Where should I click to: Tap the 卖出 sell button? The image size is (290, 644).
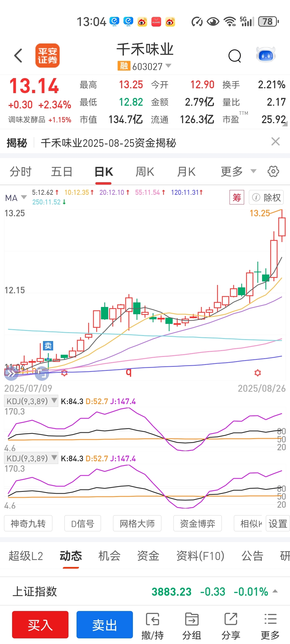pyautogui.click(x=105, y=625)
